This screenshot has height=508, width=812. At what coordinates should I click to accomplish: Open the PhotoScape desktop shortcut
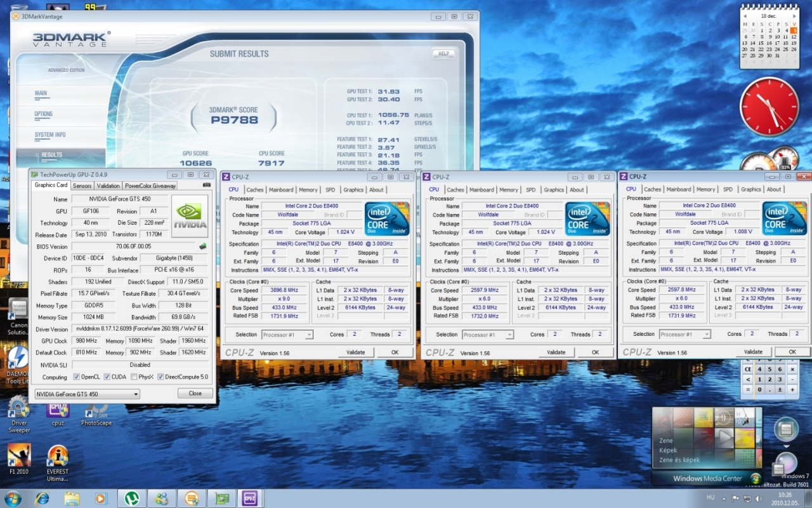96,414
